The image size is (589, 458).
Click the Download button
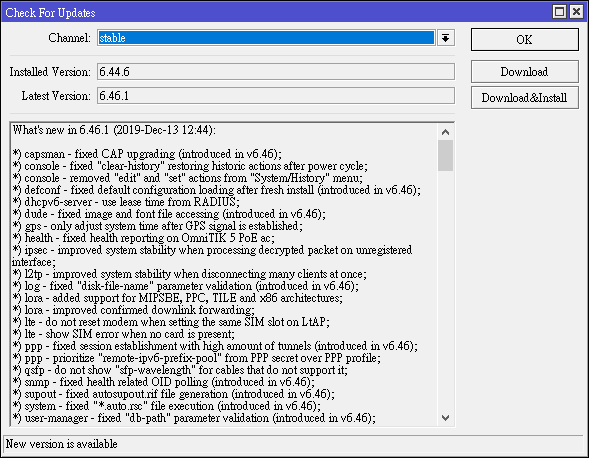click(x=524, y=71)
